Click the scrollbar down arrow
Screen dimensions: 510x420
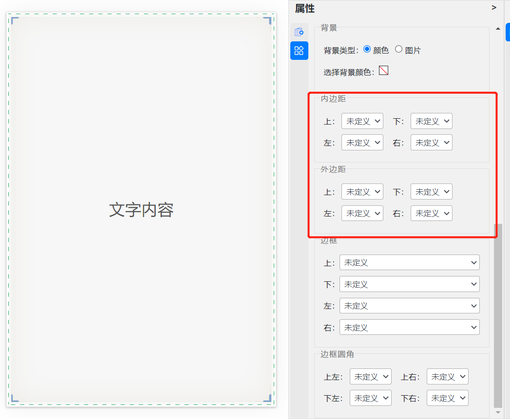(x=498, y=412)
